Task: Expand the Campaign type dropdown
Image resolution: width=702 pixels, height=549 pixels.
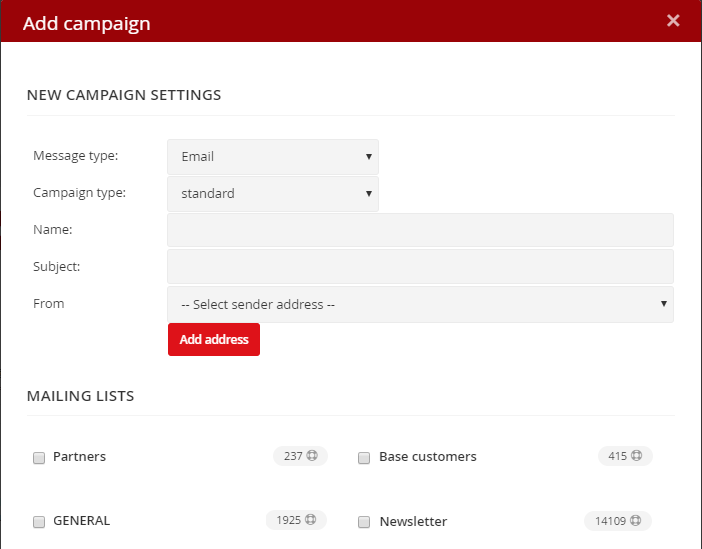Action: click(273, 193)
